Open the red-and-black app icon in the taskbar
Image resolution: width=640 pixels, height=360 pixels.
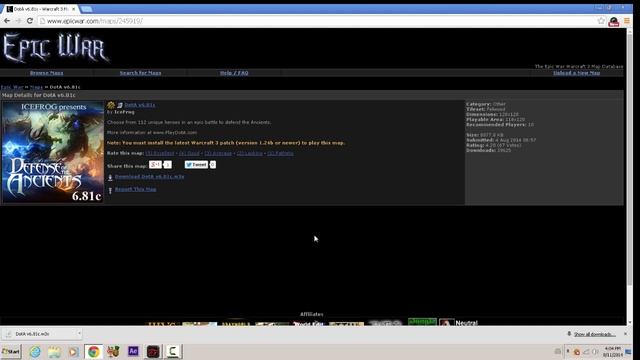point(153,351)
